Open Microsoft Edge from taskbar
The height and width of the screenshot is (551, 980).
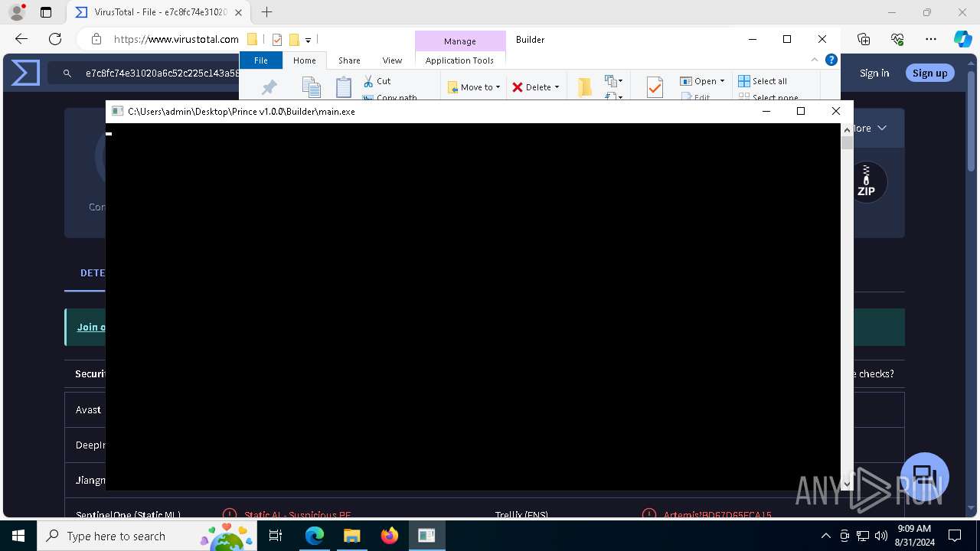[315, 536]
